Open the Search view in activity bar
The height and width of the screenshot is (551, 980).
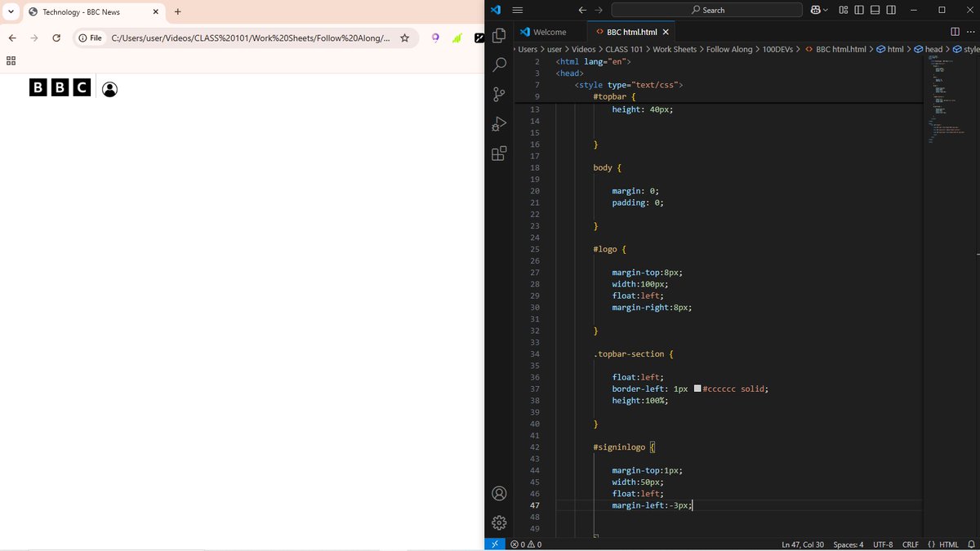[x=500, y=65]
